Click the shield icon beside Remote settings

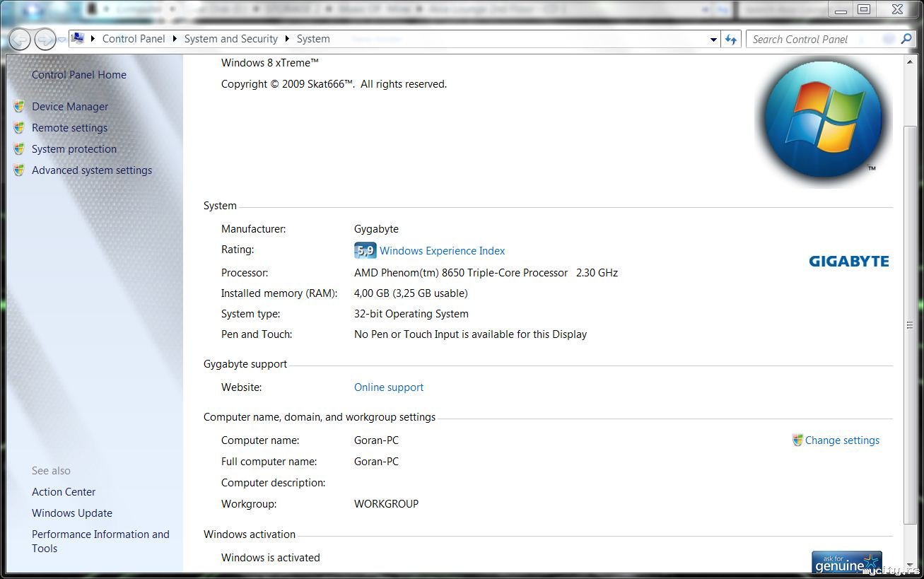(19, 128)
